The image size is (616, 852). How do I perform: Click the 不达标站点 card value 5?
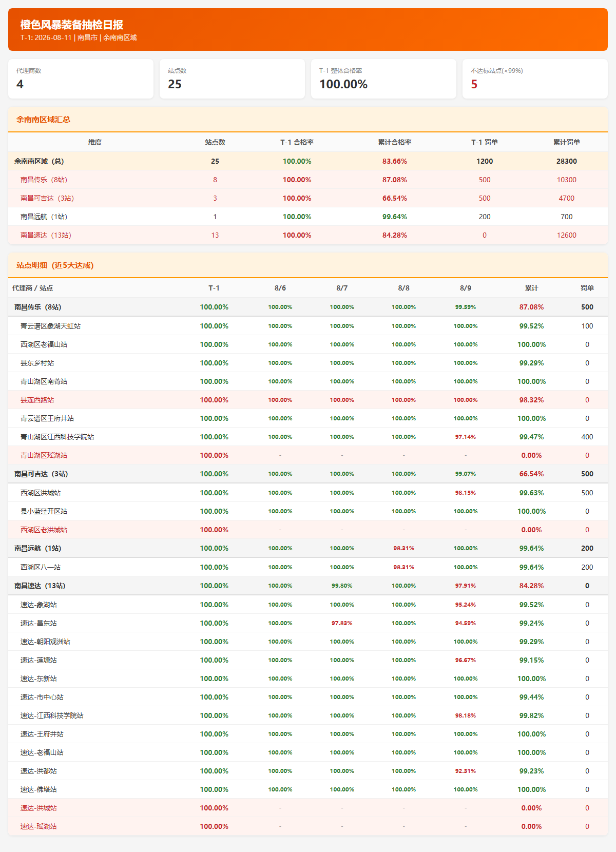[474, 84]
